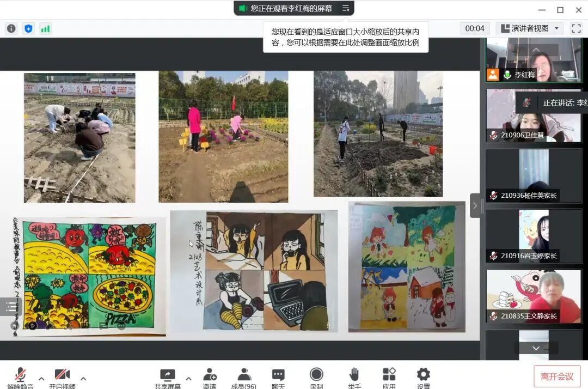Select 210835王文静家长 video thumbnail
Viewport: 588px width, 389px height.
[x=534, y=296]
